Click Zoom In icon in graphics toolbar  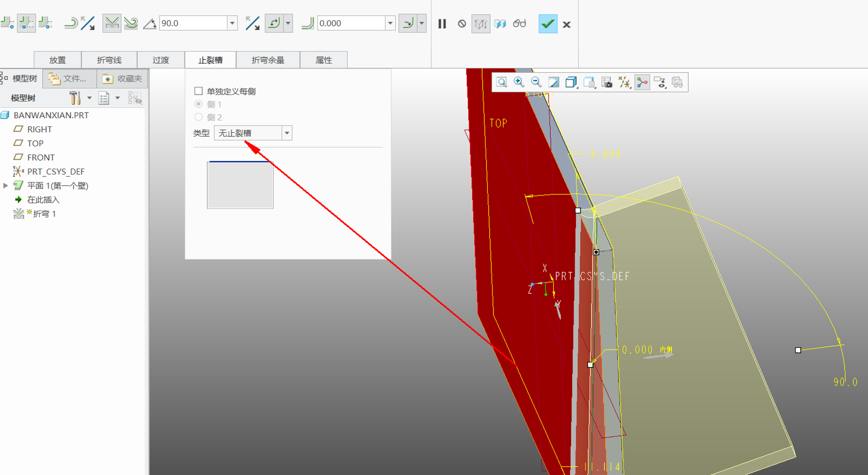point(519,82)
